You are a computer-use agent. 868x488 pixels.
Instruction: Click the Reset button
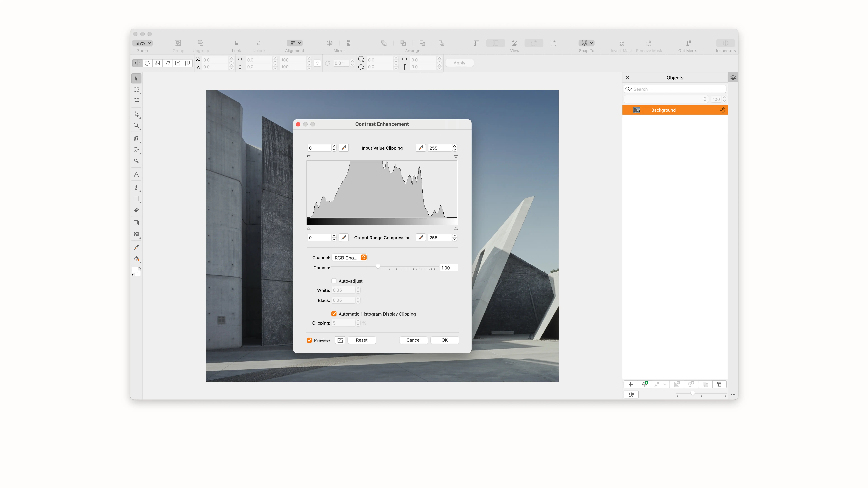[x=362, y=340]
